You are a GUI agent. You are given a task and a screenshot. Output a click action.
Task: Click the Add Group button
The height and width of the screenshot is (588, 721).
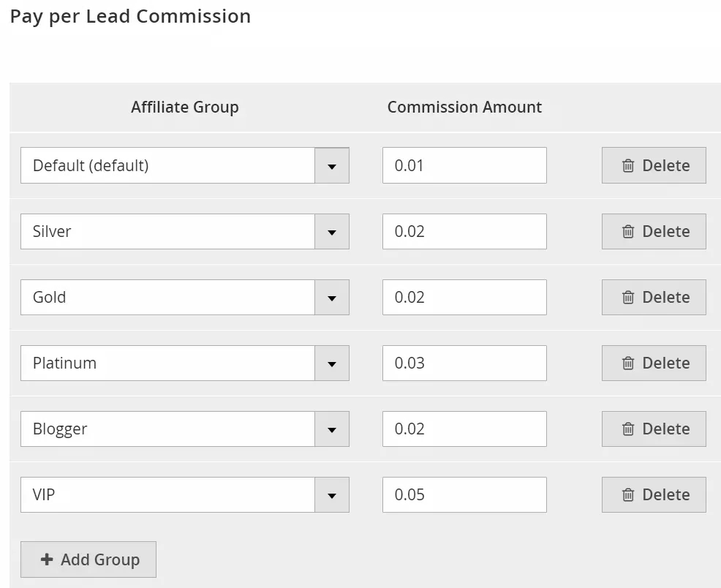88,559
